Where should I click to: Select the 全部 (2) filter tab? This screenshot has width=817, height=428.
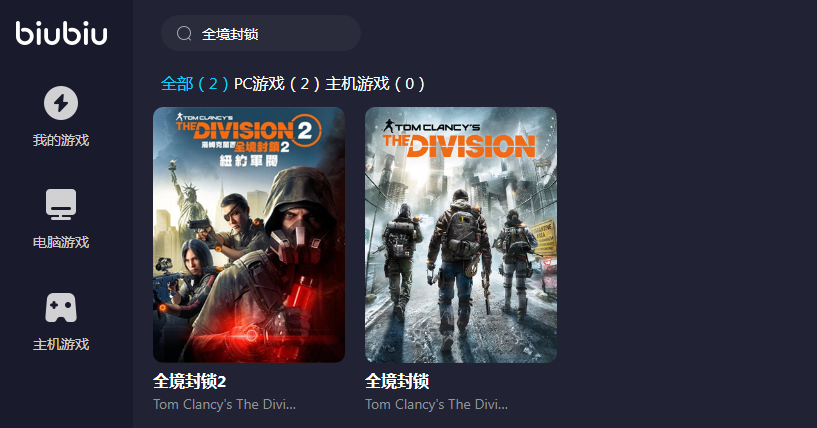(194, 83)
